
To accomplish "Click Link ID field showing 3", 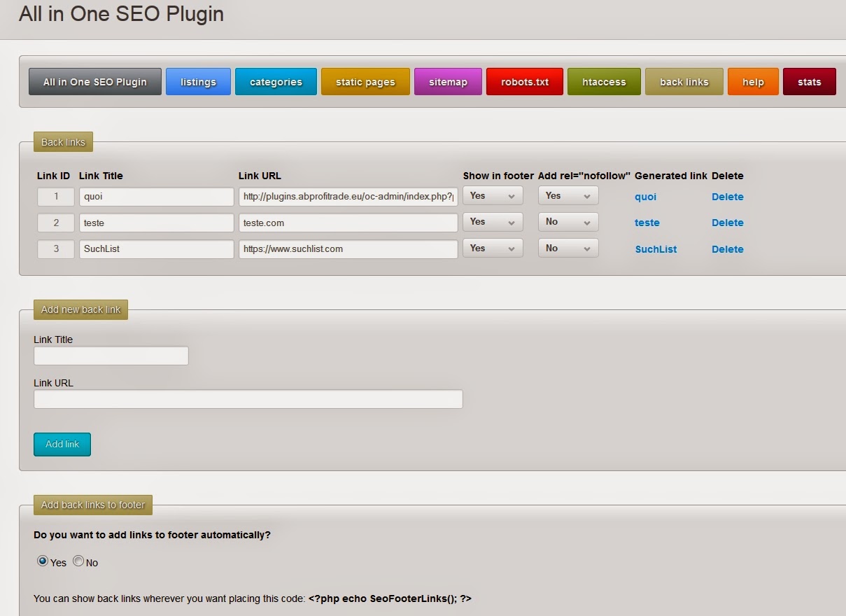I will pos(56,249).
